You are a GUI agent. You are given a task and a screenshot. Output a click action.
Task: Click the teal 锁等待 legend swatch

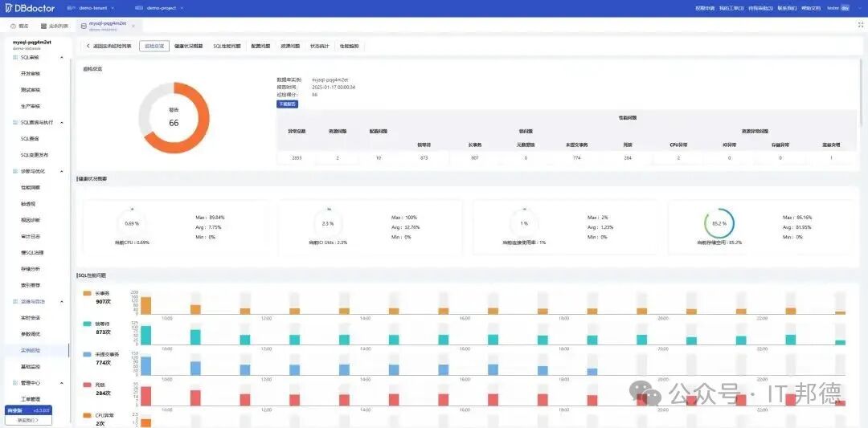pos(87,324)
